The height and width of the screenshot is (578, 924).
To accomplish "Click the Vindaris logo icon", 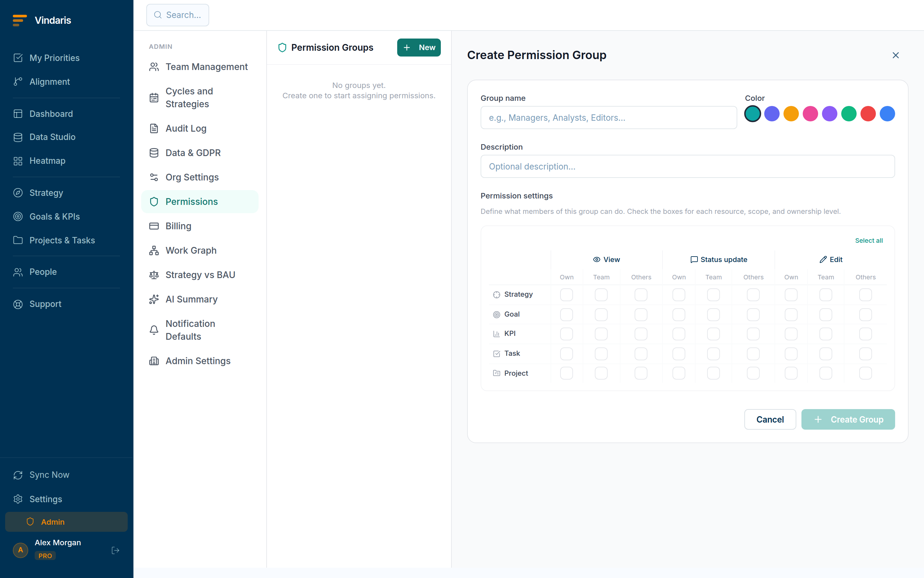I will point(20,20).
